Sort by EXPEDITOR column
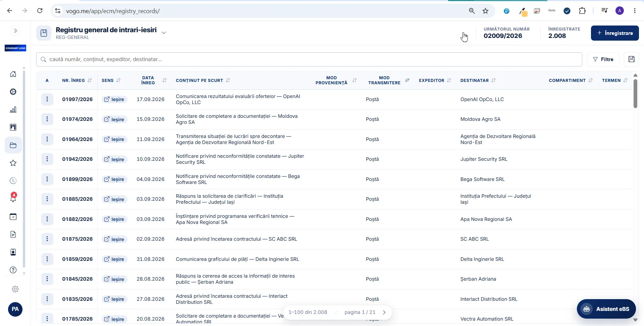 [x=449, y=81]
